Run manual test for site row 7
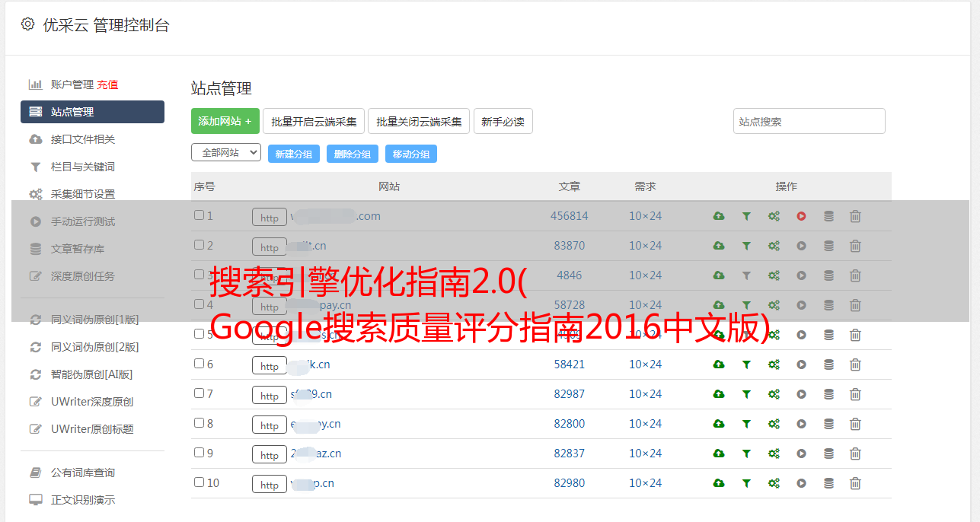The image size is (980, 522). tap(801, 394)
